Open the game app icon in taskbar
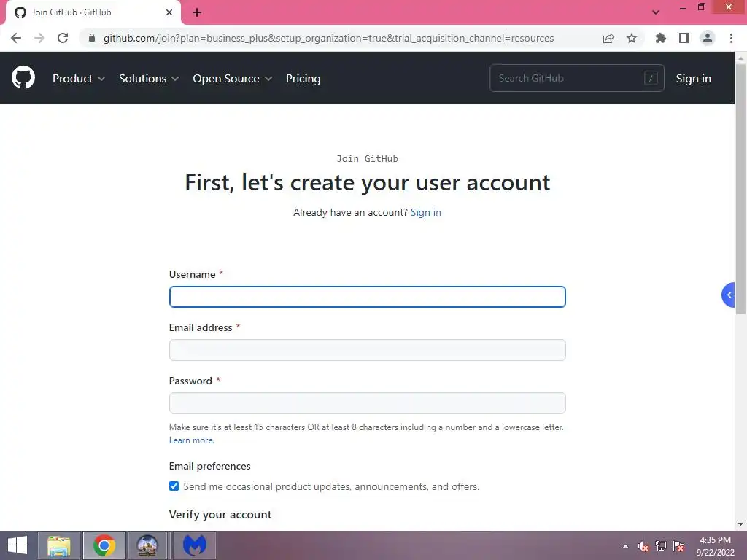Screen dimensions: 747x560 click(x=147, y=545)
